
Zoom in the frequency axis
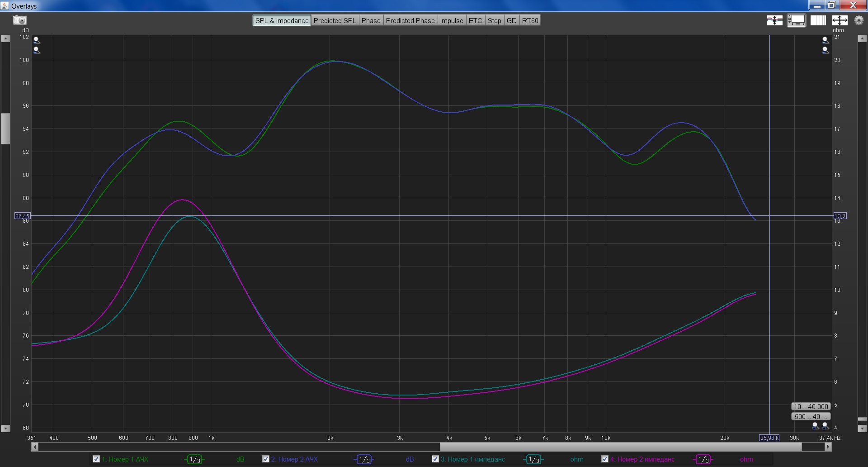pyautogui.click(x=826, y=426)
